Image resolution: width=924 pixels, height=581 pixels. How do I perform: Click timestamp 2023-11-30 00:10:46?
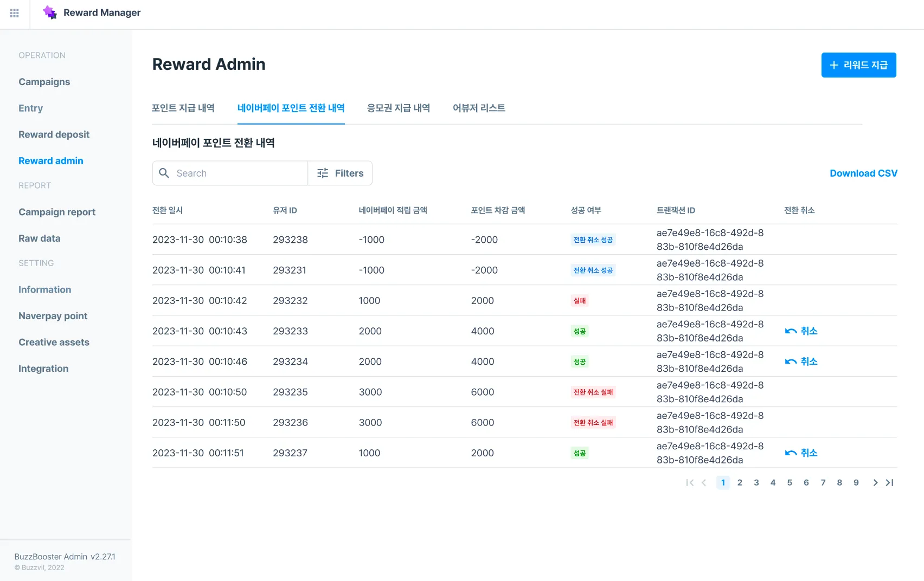[200, 361]
